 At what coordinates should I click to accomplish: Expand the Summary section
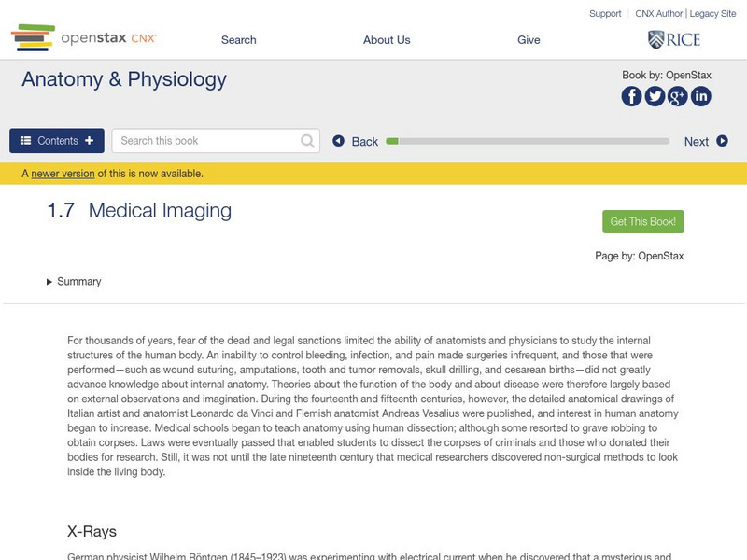point(74,282)
